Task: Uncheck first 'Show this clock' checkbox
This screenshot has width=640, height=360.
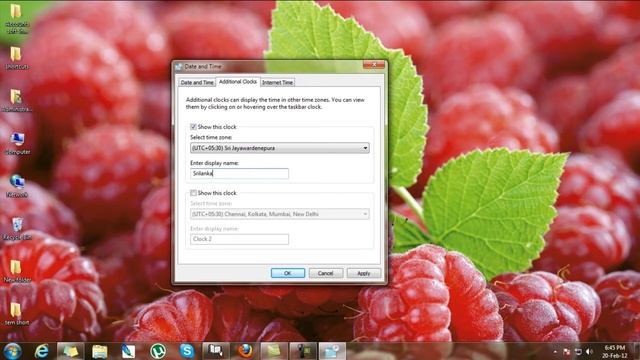Action: pyautogui.click(x=193, y=127)
